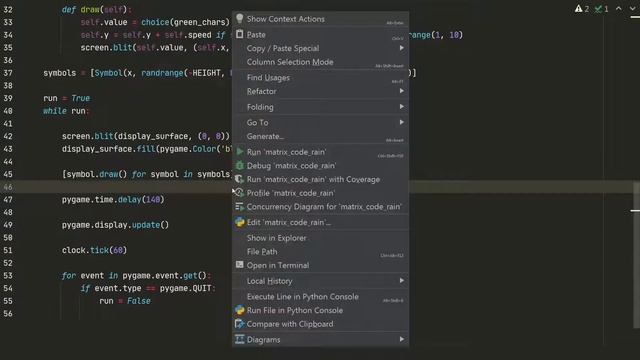This screenshot has height=360, width=640.
Task: Click the clipboard Paste icon
Action: [240, 34]
